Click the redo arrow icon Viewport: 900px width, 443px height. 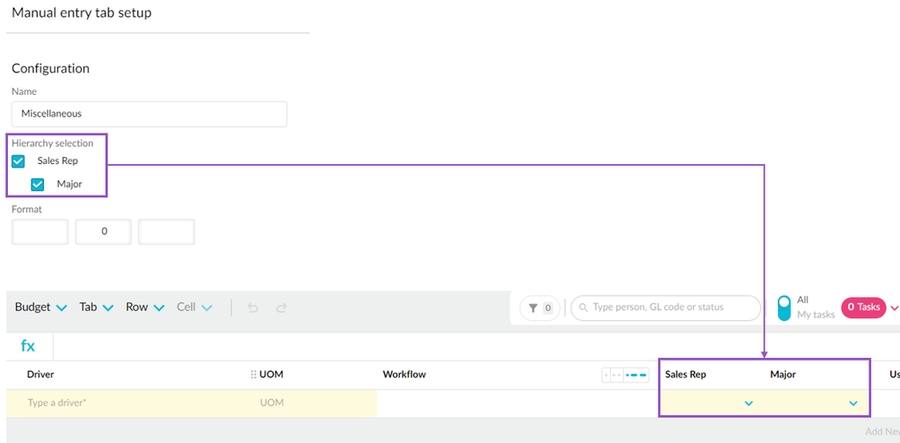281,308
